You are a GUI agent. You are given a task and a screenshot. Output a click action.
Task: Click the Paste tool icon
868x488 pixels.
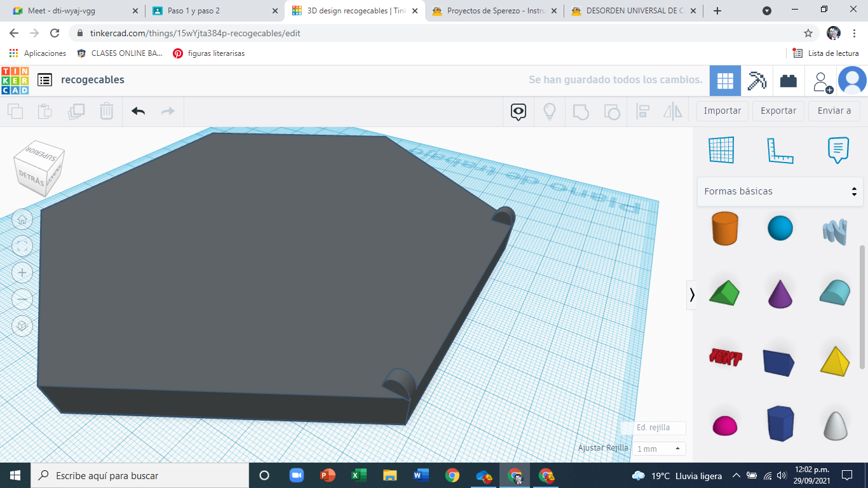point(45,111)
